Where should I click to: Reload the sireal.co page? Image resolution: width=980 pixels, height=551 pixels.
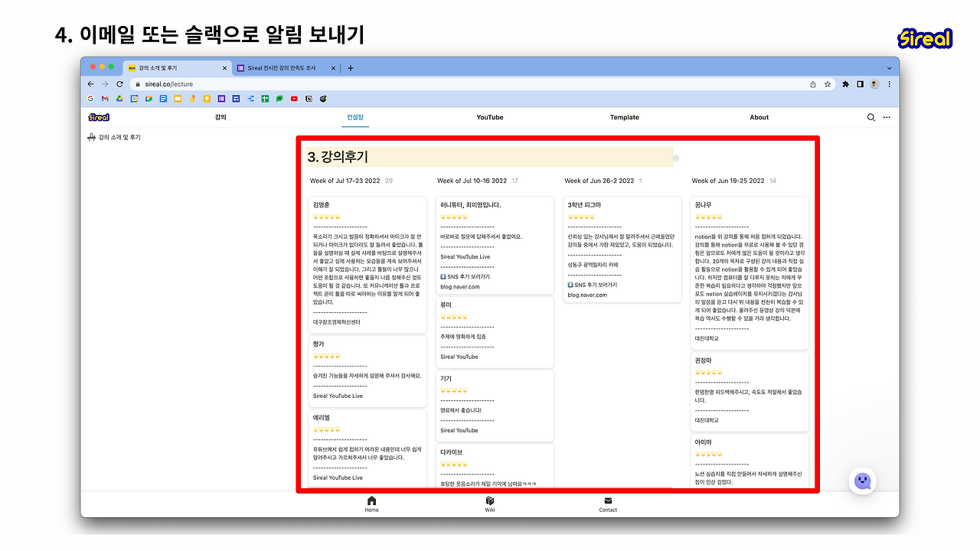click(119, 84)
